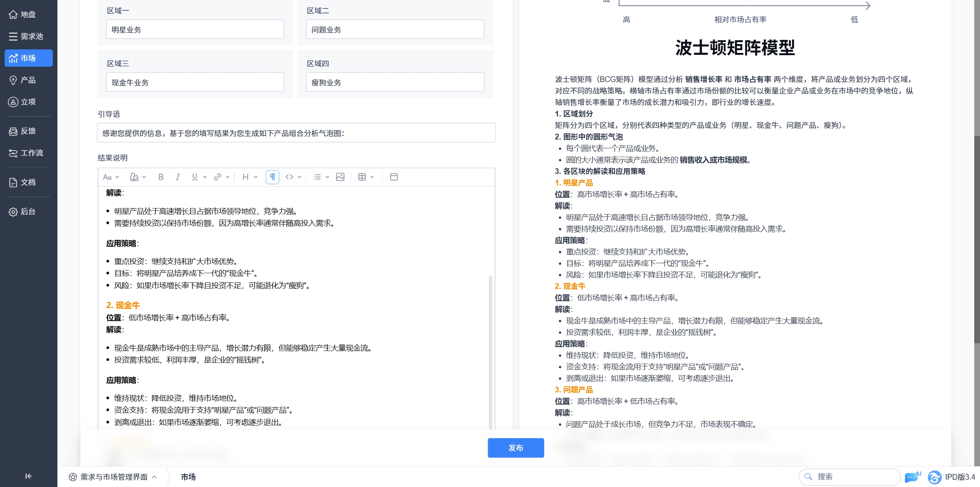Expand the heading H dropdown
980x487 pixels.
[250, 177]
